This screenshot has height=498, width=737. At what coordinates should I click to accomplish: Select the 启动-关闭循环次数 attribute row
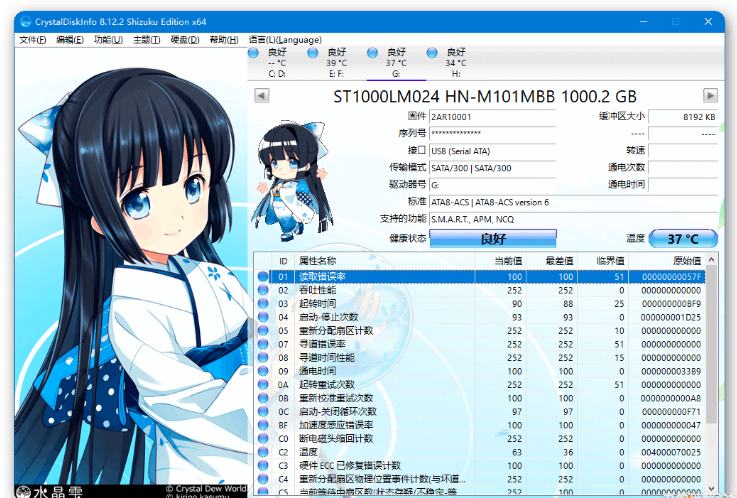[x=480, y=412]
